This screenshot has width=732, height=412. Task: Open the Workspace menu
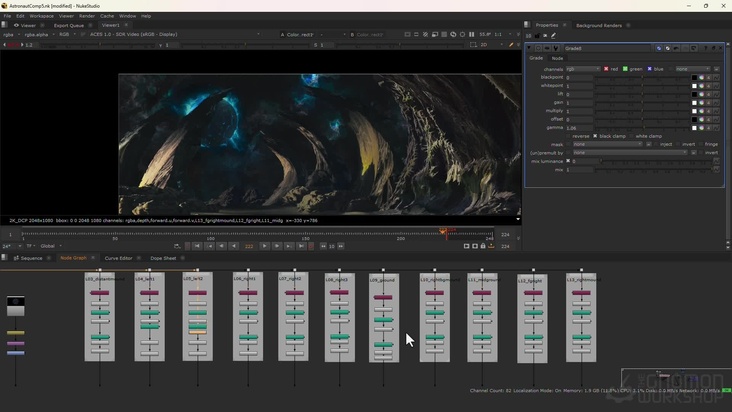(x=42, y=16)
